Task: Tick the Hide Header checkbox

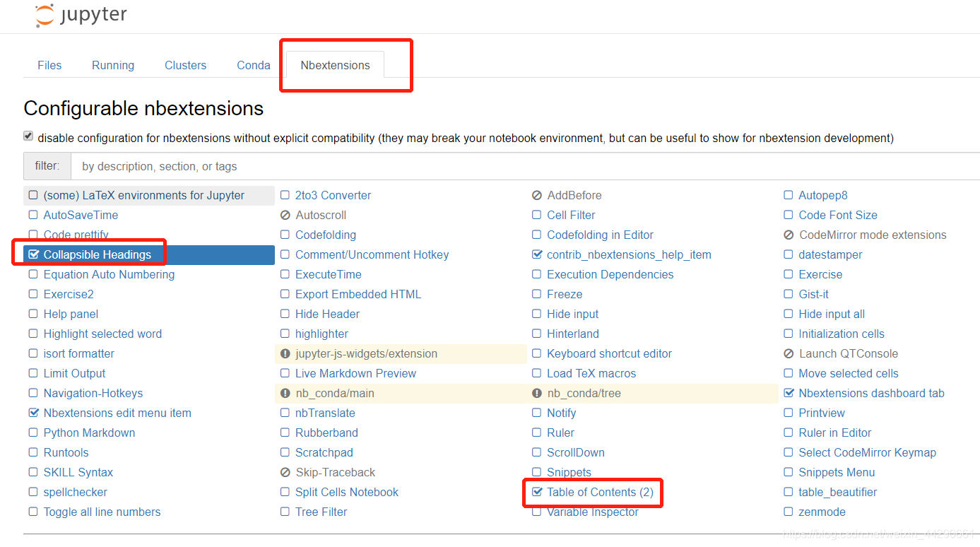Action: (x=285, y=314)
